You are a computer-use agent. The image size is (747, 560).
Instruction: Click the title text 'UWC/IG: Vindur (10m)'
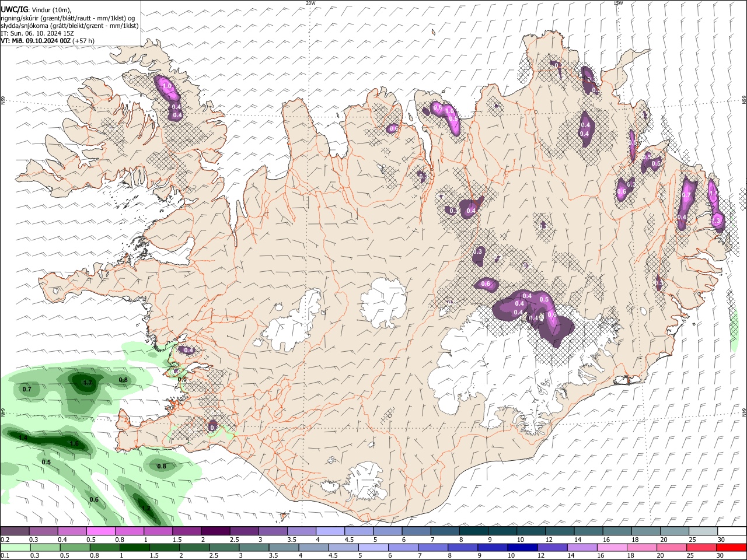36,10
